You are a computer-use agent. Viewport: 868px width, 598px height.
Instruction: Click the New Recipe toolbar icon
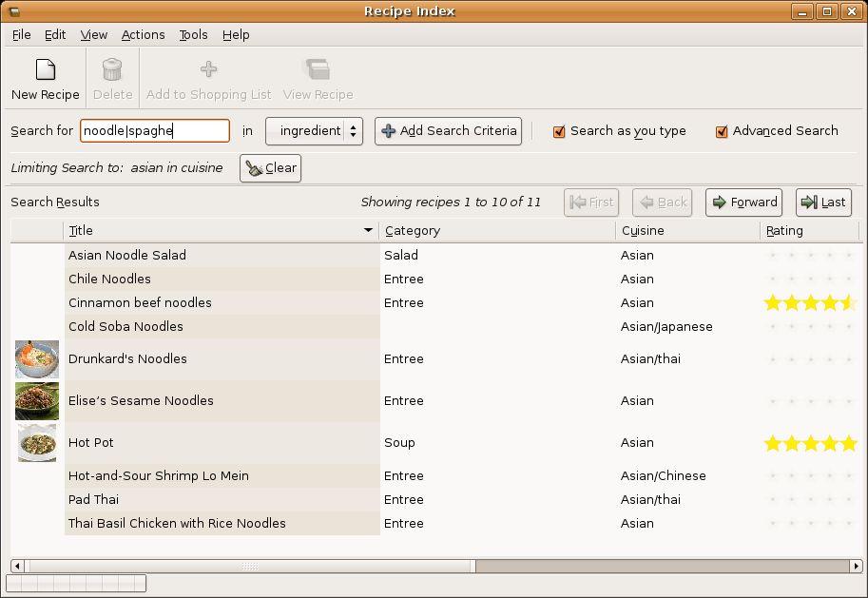pos(45,70)
